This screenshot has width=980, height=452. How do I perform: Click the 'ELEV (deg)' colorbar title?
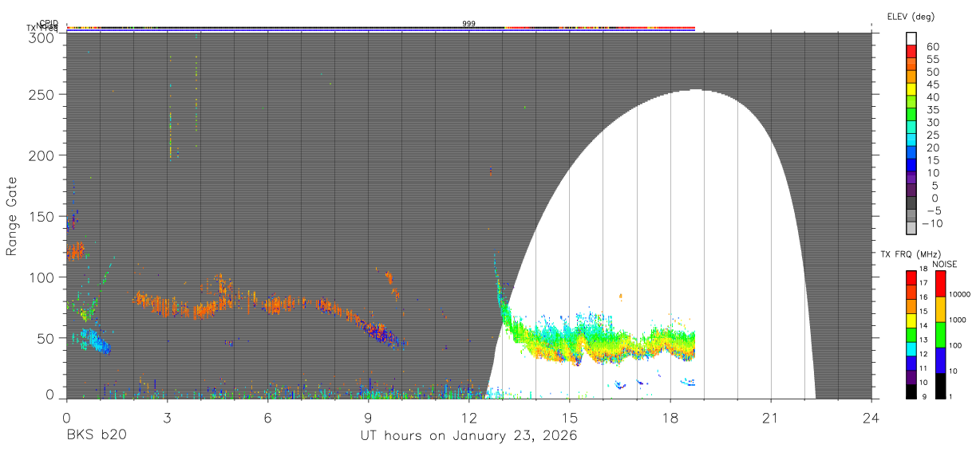point(910,17)
